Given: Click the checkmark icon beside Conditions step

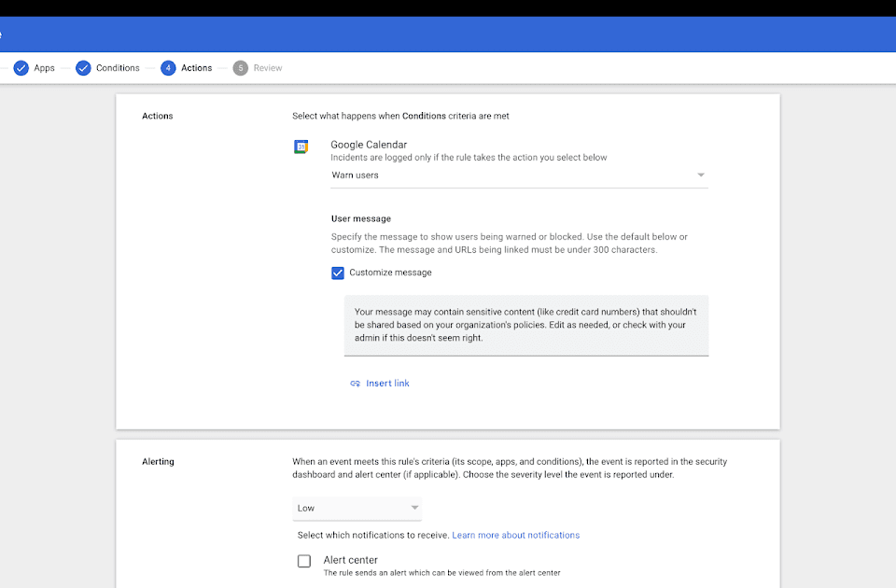Looking at the screenshot, I should [x=83, y=68].
